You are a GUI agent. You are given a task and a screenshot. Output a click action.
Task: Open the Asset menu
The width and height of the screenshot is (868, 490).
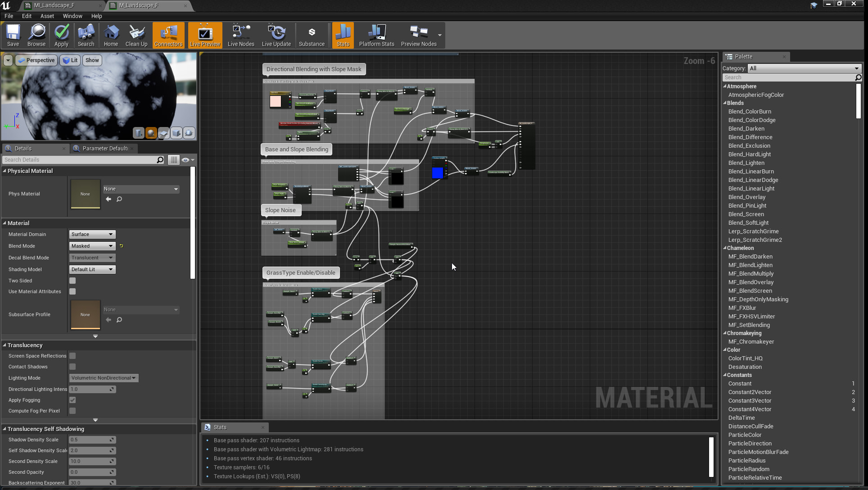pyautogui.click(x=47, y=16)
